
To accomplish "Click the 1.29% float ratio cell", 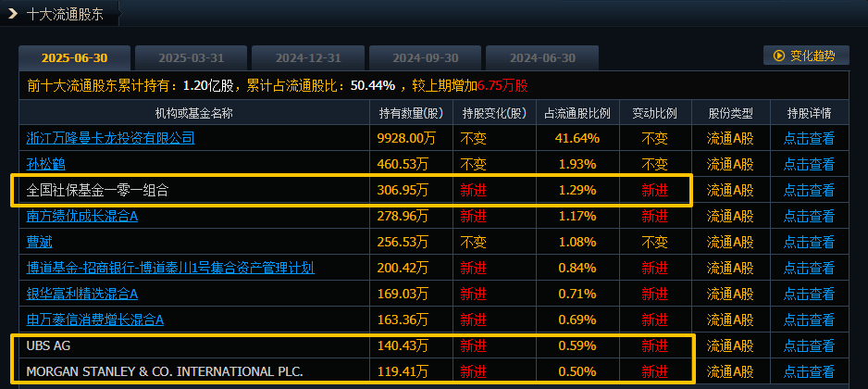I will click(577, 190).
